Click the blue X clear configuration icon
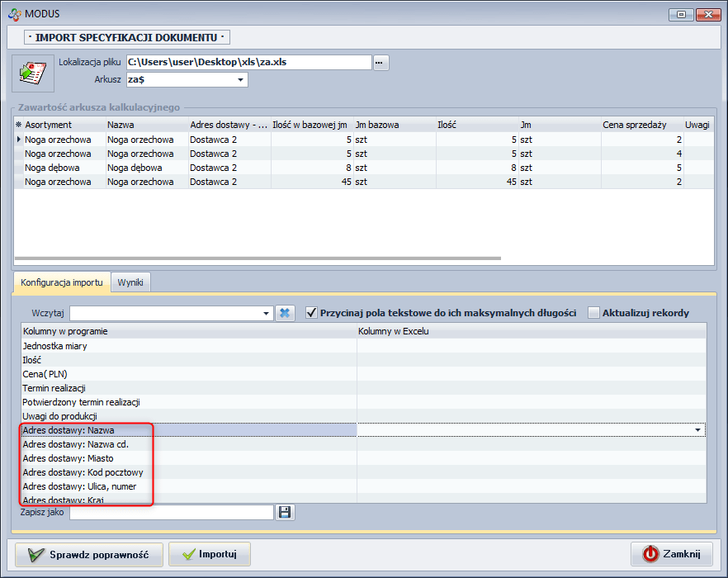Image resolution: width=728 pixels, height=578 pixels. [x=285, y=313]
